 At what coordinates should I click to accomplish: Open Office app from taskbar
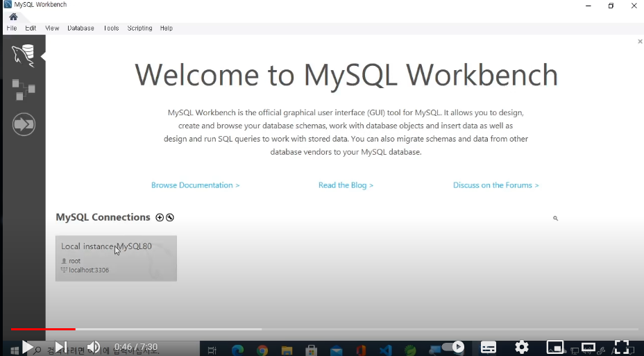tap(361, 350)
